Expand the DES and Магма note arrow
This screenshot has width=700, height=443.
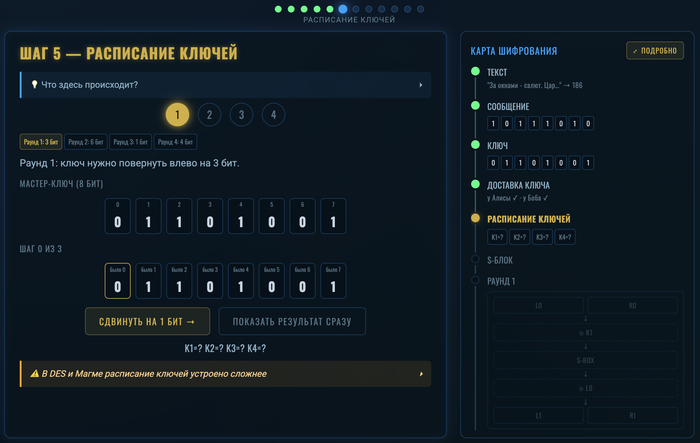tap(421, 374)
